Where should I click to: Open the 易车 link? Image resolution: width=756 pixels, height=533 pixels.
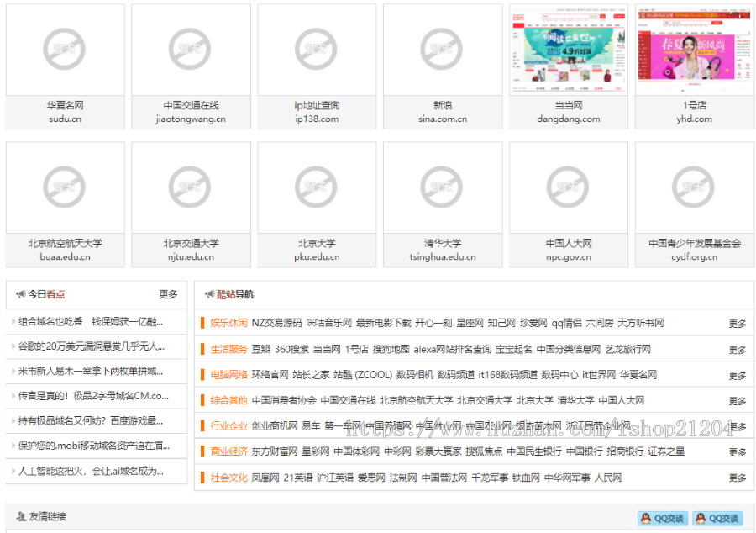[311, 425]
